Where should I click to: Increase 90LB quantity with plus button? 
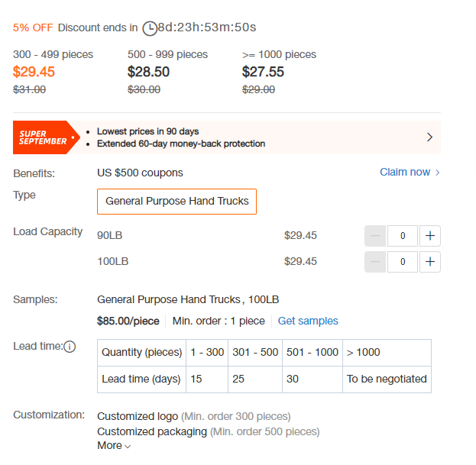430,236
